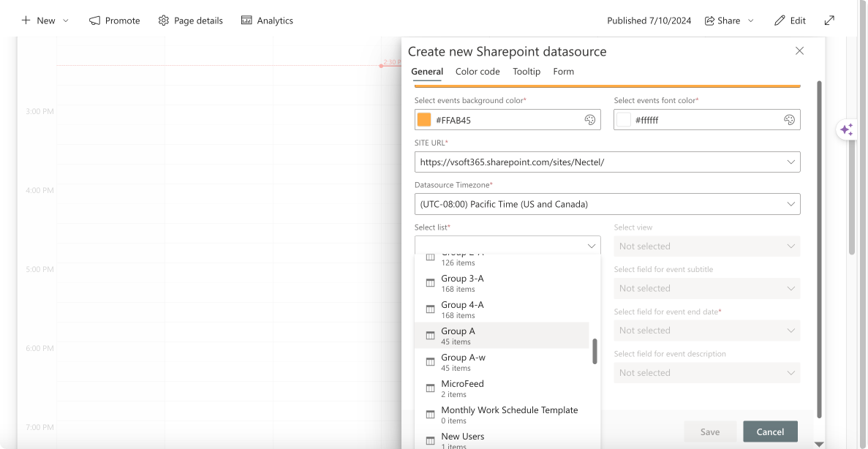Click list icon beside Group 4-A
Image resolution: width=868 pixels, height=449 pixels.
[x=430, y=309]
